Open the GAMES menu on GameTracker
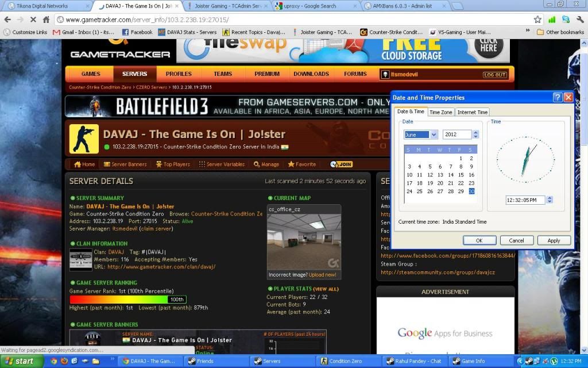588x368 pixels. click(91, 74)
